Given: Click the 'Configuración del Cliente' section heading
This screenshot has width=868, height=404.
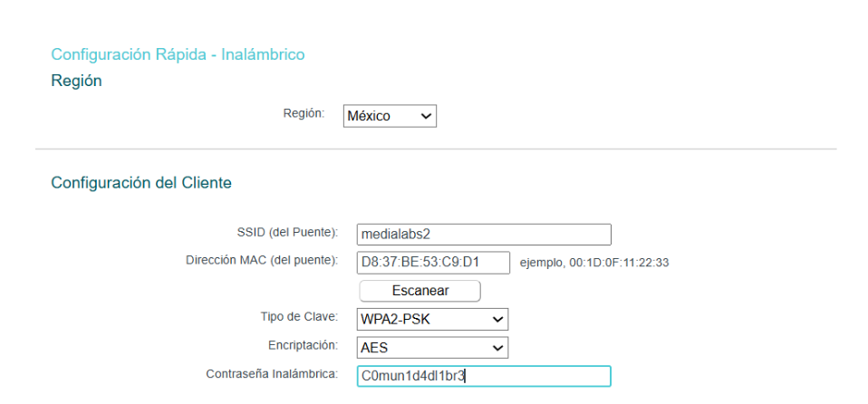Looking at the screenshot, I should [141, 183].
